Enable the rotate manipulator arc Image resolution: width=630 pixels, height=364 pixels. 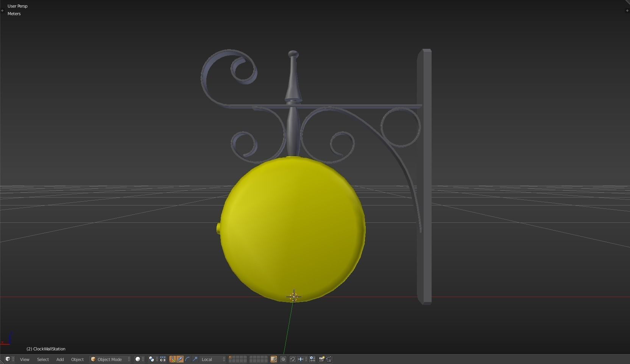(187, 359)
